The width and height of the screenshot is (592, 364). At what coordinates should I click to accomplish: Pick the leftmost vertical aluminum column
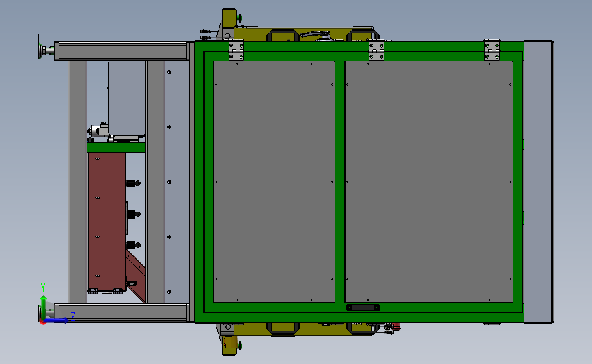(77, 182)
